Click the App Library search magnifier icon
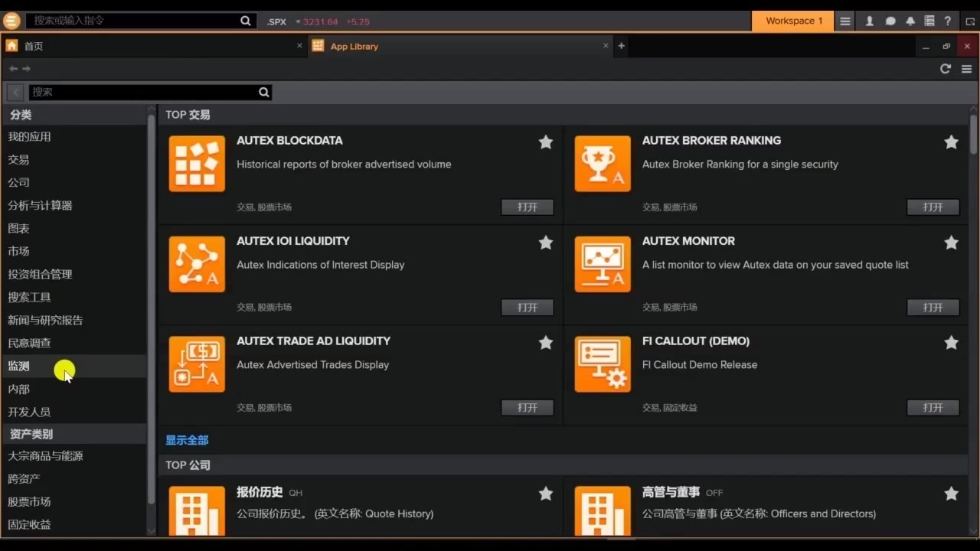 pyautogui.click(x=264, y=92)
